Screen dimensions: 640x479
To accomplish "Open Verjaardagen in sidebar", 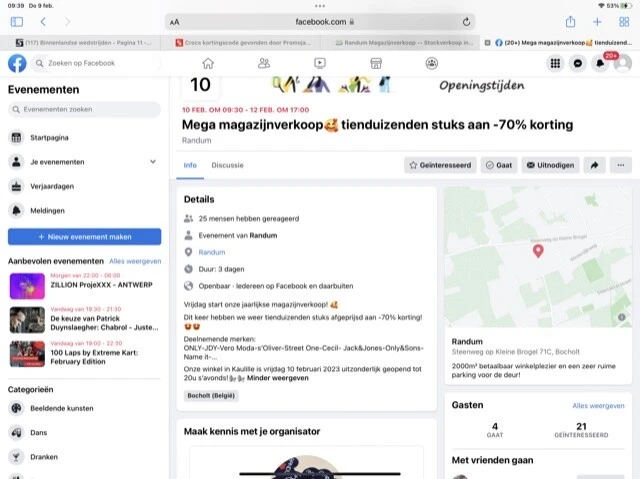I will (x=84, y=186).
